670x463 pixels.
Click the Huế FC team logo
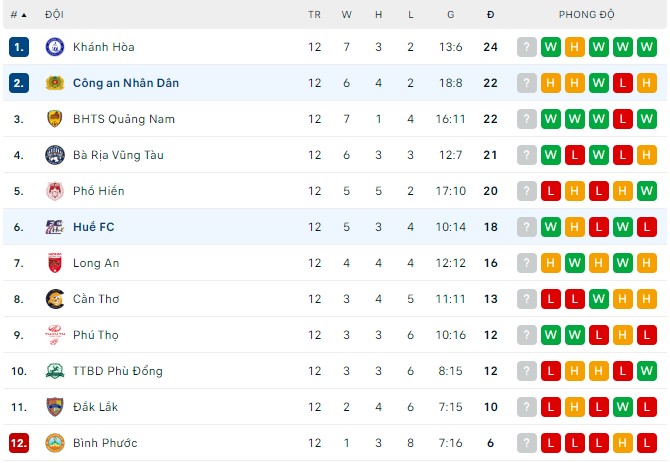[x=54, y=227]
